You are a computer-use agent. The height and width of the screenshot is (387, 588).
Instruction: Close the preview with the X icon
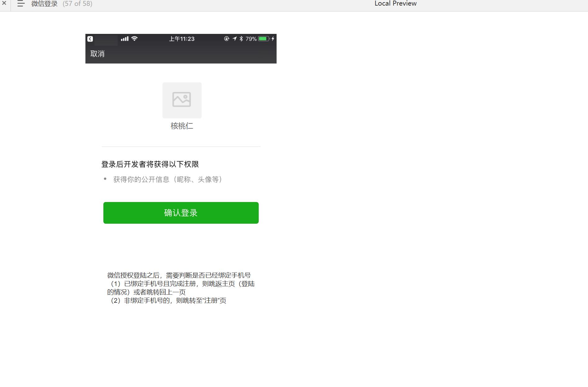(4, 3)
